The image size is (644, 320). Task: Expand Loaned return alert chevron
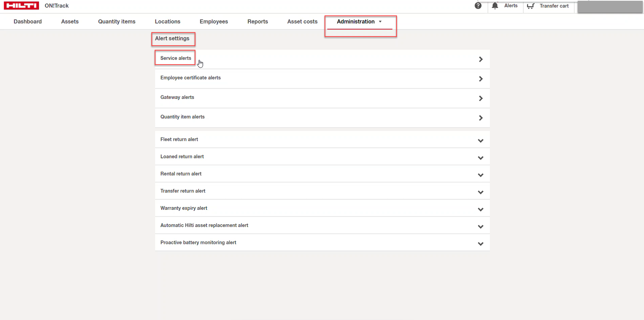point(480,158)
